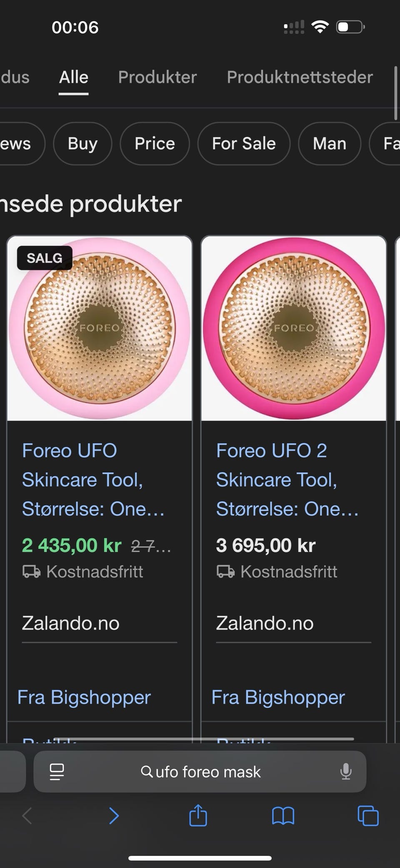Tap the search magnifier icon in address bar
The image size is (400, 868).
[x=147, y=772]
